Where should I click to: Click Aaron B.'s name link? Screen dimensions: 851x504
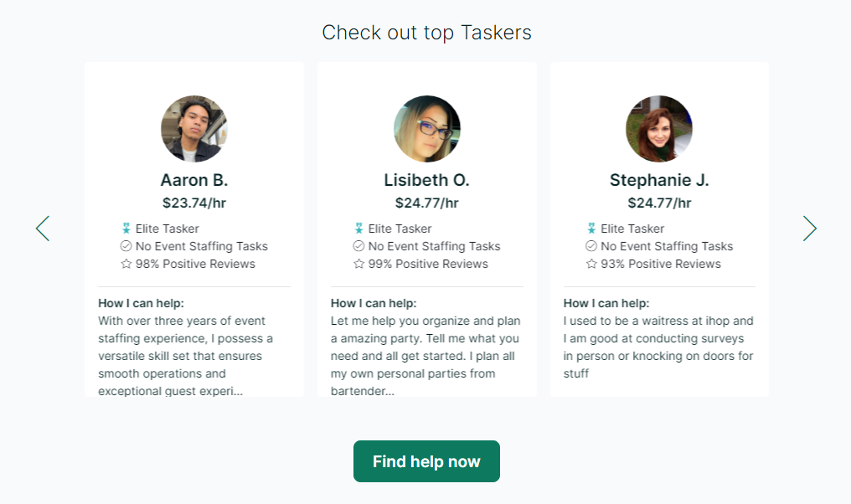[x=194, y=179]
